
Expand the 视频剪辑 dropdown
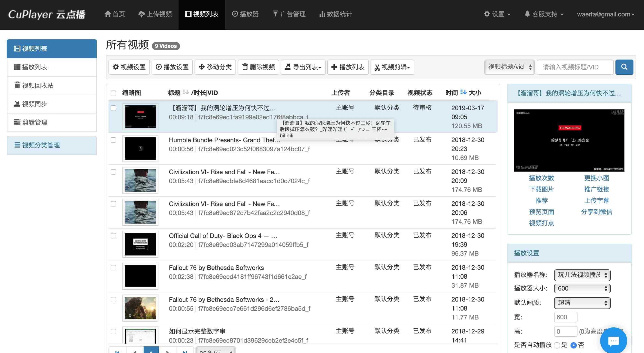[x=392, y=67]
